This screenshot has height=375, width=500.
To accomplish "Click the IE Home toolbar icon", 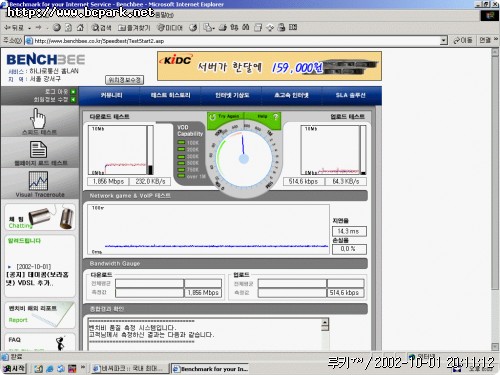I will 80,28.
